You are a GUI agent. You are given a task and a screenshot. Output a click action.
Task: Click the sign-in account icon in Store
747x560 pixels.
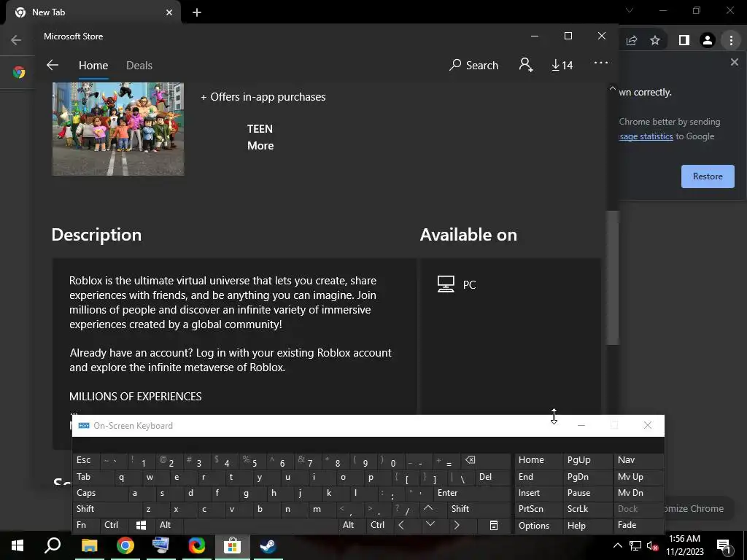coord(526,65)
